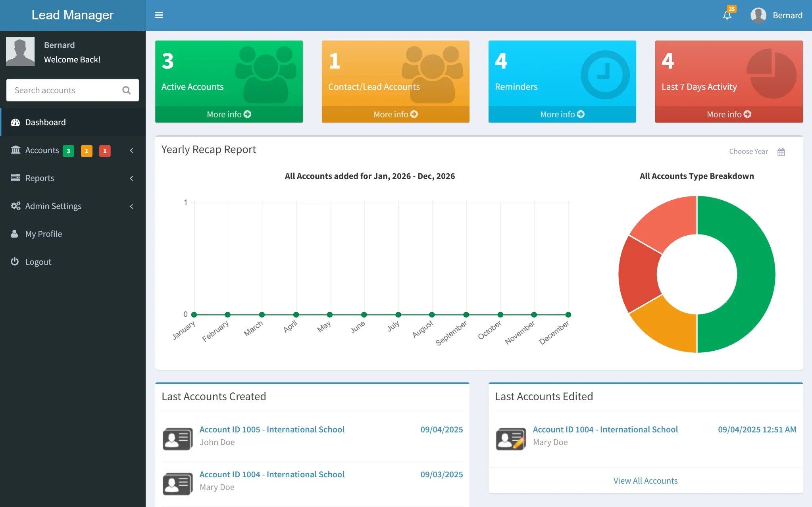Click the Active Accounts More info arrow
This screenshot has height=507, width=812.
[x=247, y=114]
